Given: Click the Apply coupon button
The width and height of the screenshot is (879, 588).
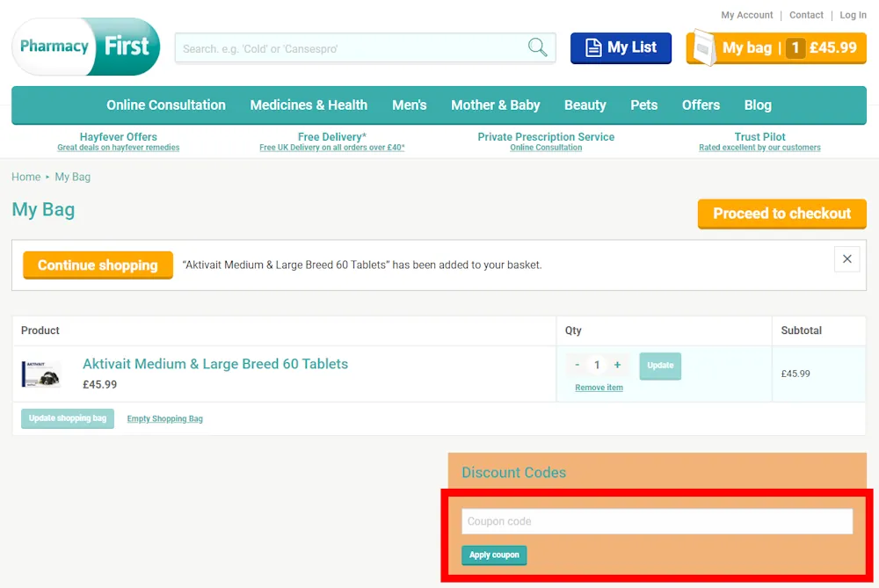Looking at the screenshot, I should [494, 555].
